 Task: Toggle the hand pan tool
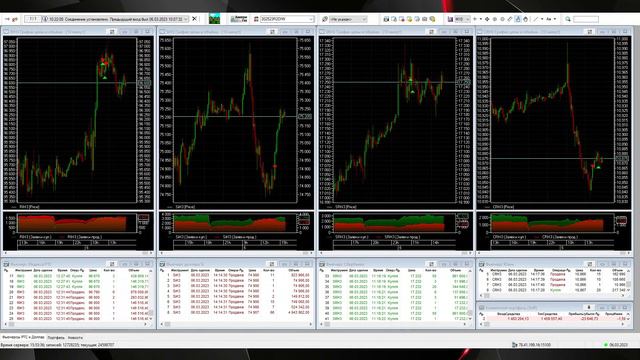coord(525,19)
